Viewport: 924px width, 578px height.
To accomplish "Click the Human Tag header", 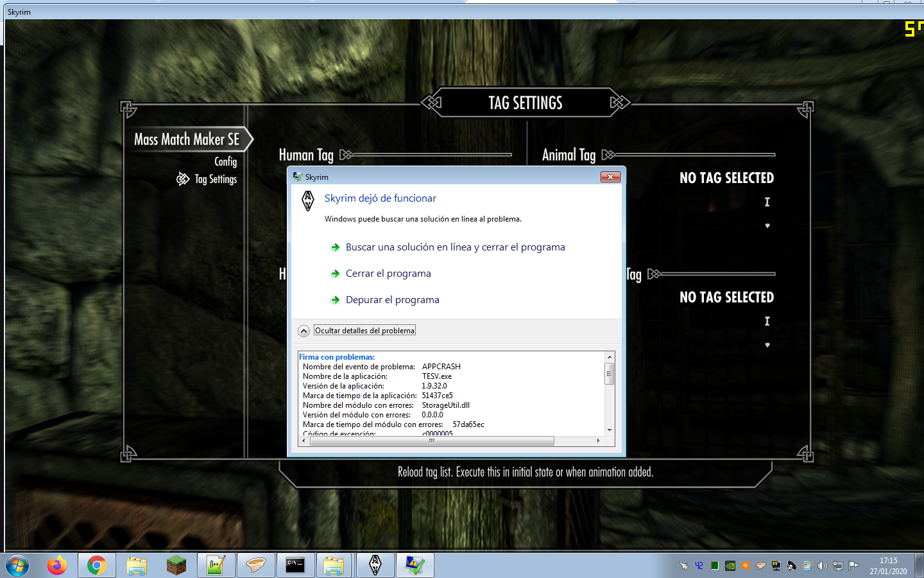I will (x=306, y=155).
